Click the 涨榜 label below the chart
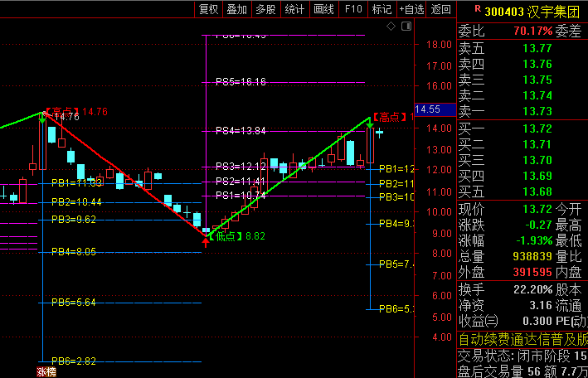Image resolution: width=588 pixels, height=378 pixels. click(x=46, y=372)
